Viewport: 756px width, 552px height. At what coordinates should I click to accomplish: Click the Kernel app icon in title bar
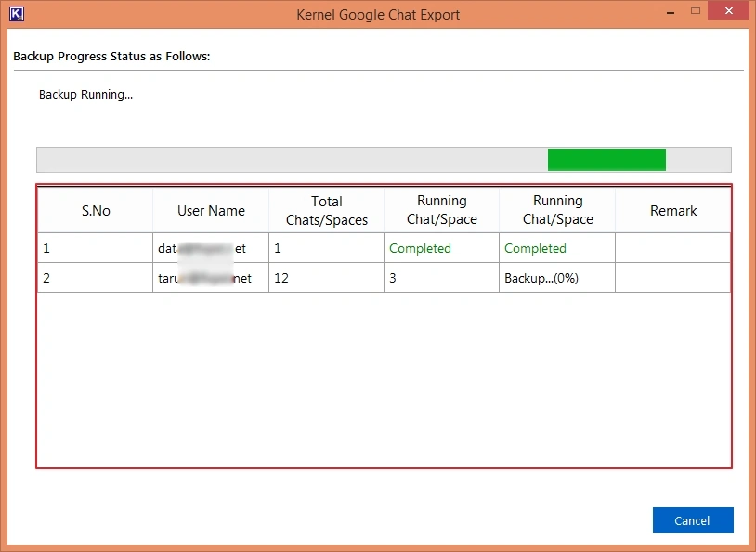[17, 14]
